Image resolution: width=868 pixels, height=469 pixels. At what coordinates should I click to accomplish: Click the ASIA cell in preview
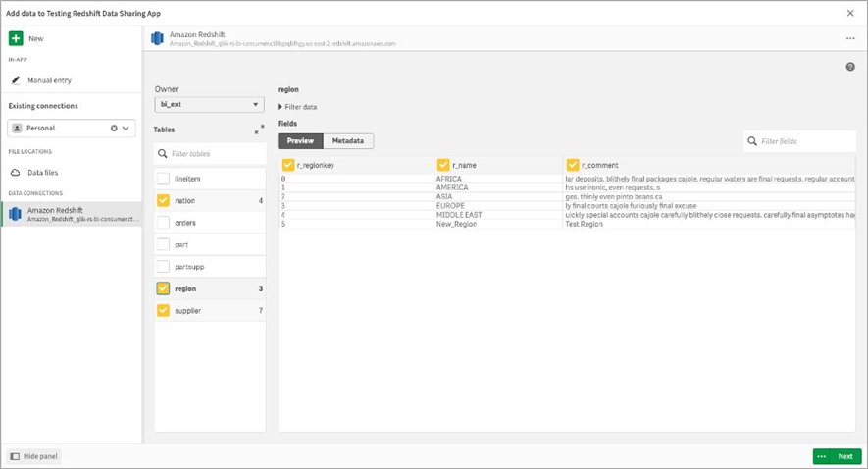[444, 196]
